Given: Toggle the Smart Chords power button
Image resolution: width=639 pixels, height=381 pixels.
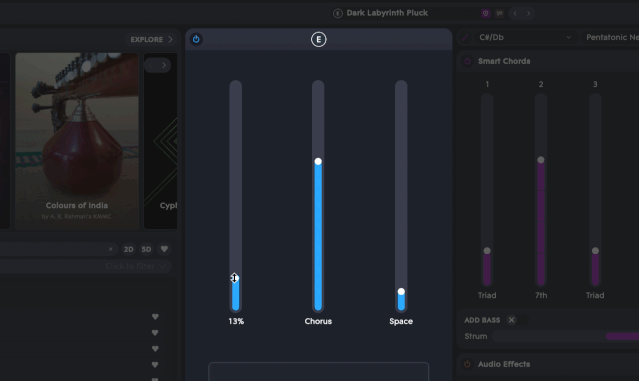Looking at the screenshot, I should tap(467, 61).
